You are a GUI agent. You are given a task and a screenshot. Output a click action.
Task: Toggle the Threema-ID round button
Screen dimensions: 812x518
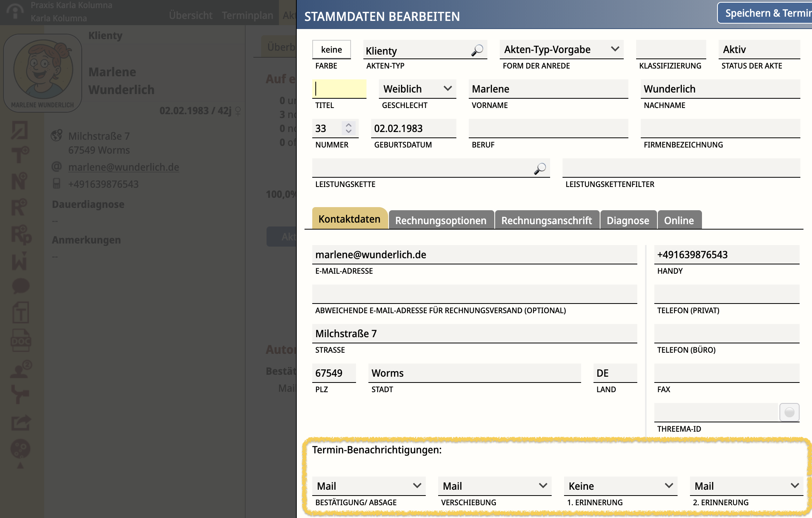(789, 412)
